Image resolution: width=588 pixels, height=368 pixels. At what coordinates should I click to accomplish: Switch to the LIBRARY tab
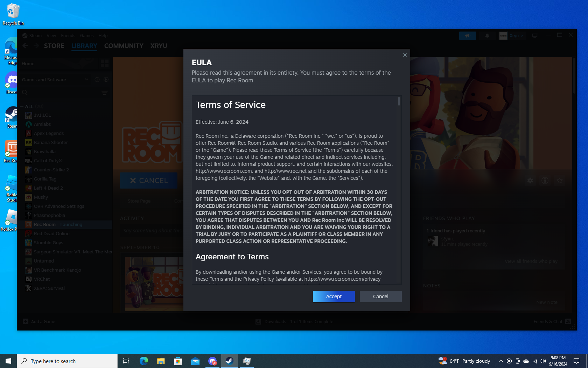pyautogui.click(x=84, y=46)
